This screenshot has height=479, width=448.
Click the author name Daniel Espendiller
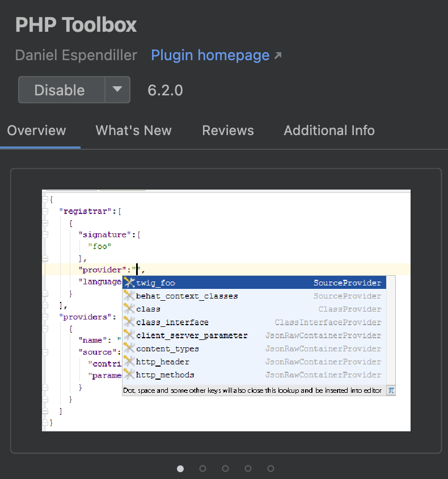point(77,55)
